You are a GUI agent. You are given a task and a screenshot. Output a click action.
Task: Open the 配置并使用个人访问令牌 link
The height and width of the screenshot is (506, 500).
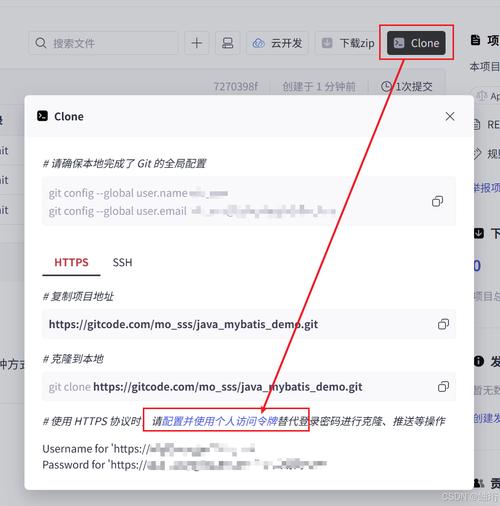click(219, 421)
